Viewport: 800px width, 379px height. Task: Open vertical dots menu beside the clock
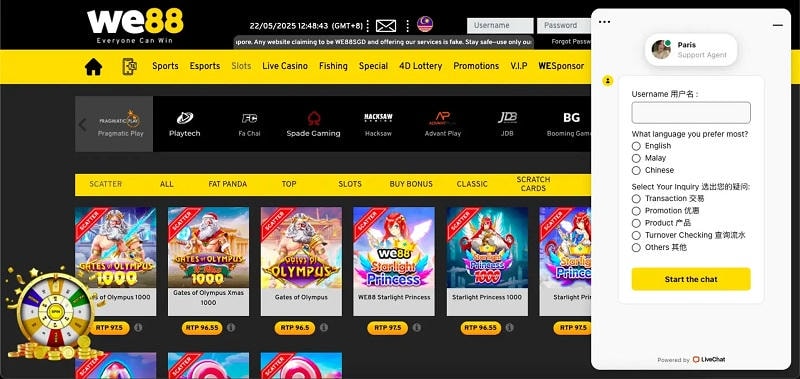[x=368, y=26]
